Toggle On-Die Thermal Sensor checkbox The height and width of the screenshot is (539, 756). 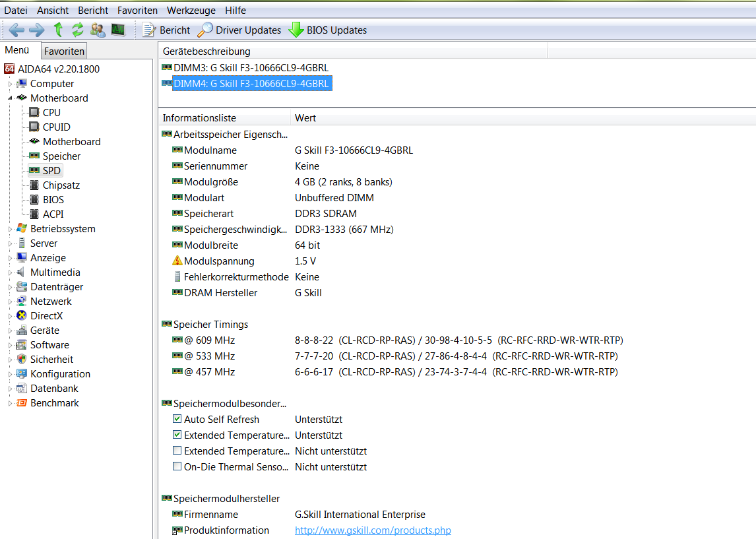(x=177, y=466)
